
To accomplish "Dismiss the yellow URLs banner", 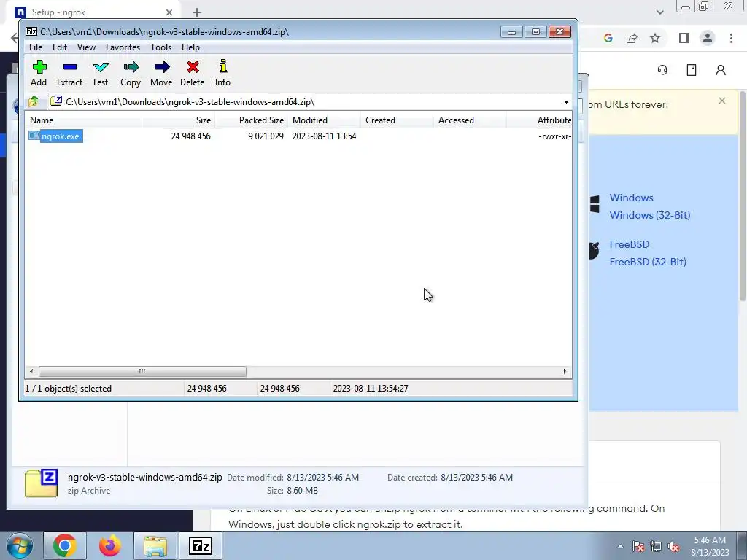I will [722, 101].
